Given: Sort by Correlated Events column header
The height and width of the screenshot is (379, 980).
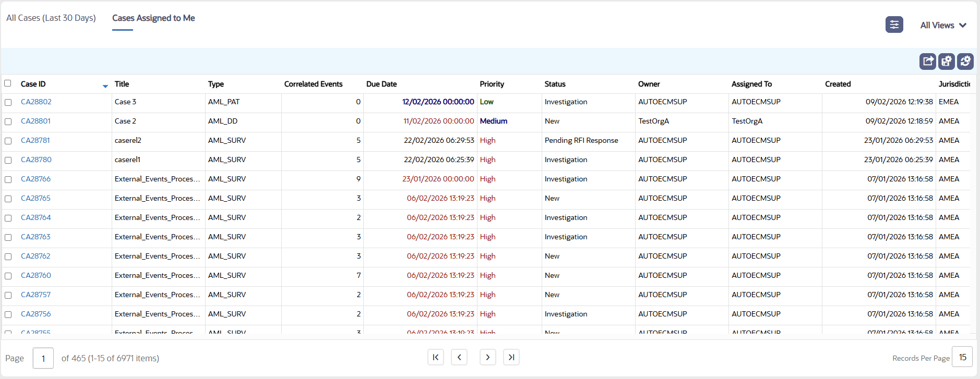Looking at the screenshot, I should pyautogui.click(x=314, y=84).
